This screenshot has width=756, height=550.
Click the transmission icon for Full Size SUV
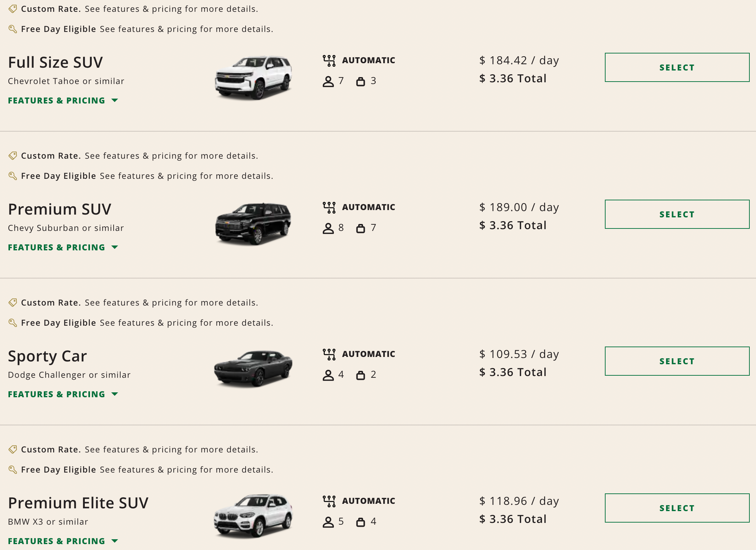[x=329, y=60]
